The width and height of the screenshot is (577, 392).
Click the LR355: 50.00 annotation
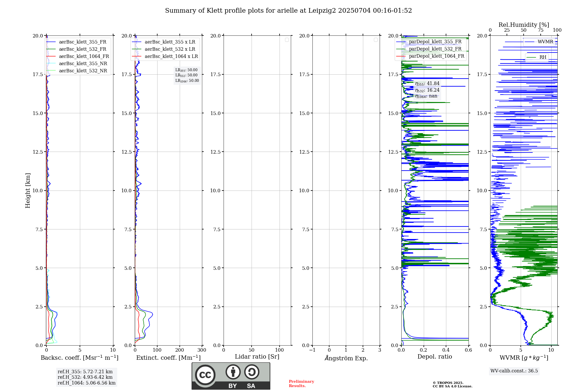pos(186,70)
